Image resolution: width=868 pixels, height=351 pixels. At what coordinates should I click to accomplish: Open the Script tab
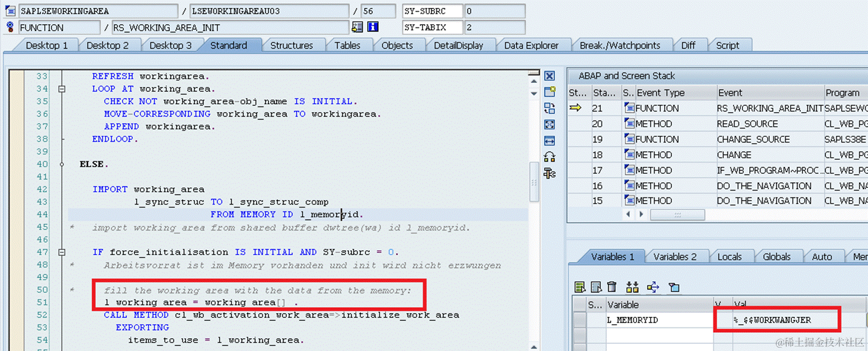(727, 45)
